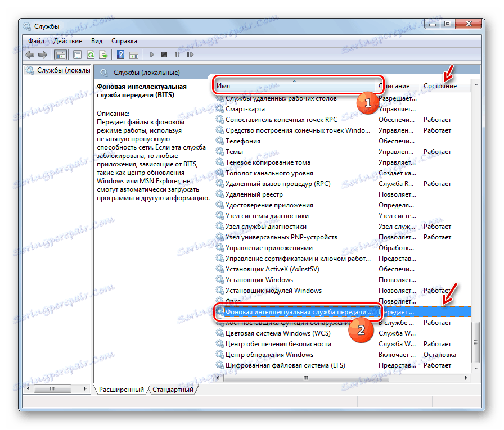
Task: Open the Справка menu
Action: pos(124,41)
